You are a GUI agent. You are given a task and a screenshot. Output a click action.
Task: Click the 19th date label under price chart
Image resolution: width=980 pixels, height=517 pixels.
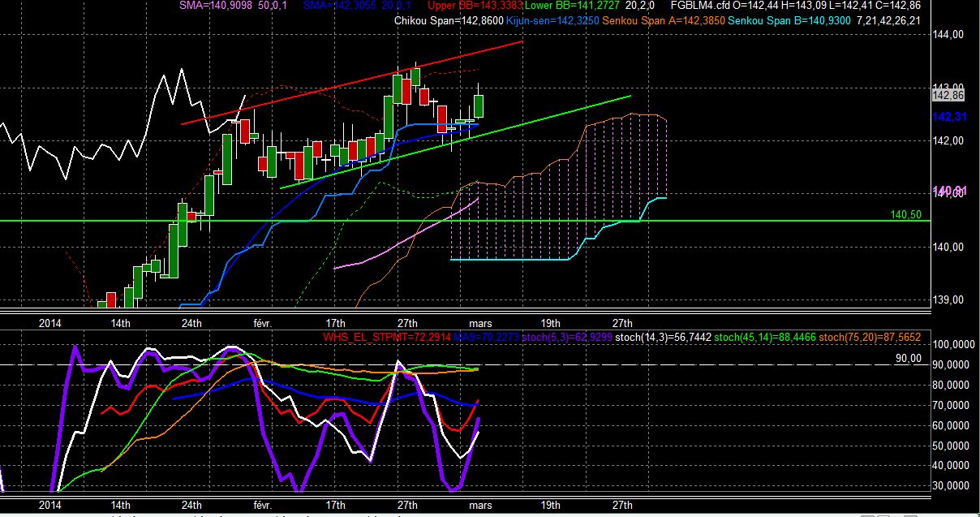549,322
